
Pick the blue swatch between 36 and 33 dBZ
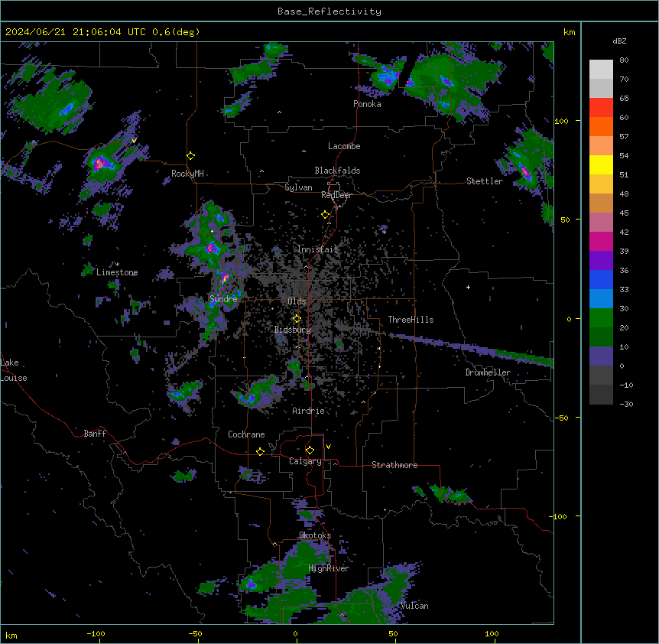point(601,279)
